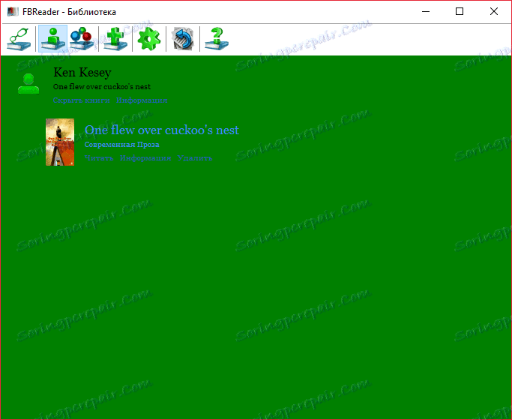Click the FBReader app icon in title bar
This screenshot has height=420, width=512.
coord(13,12)
